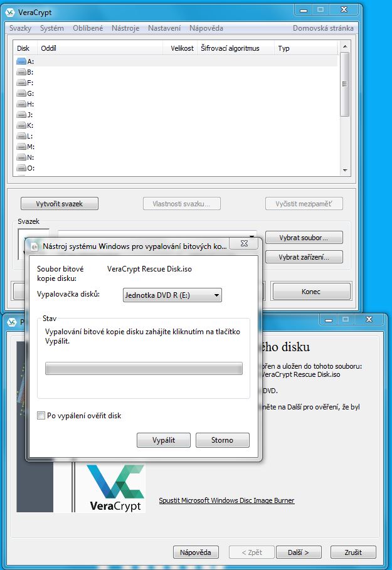Click the Vybrat soubor... button
The width and height of the screenshot is (392, 570).
tap(304, 238)
